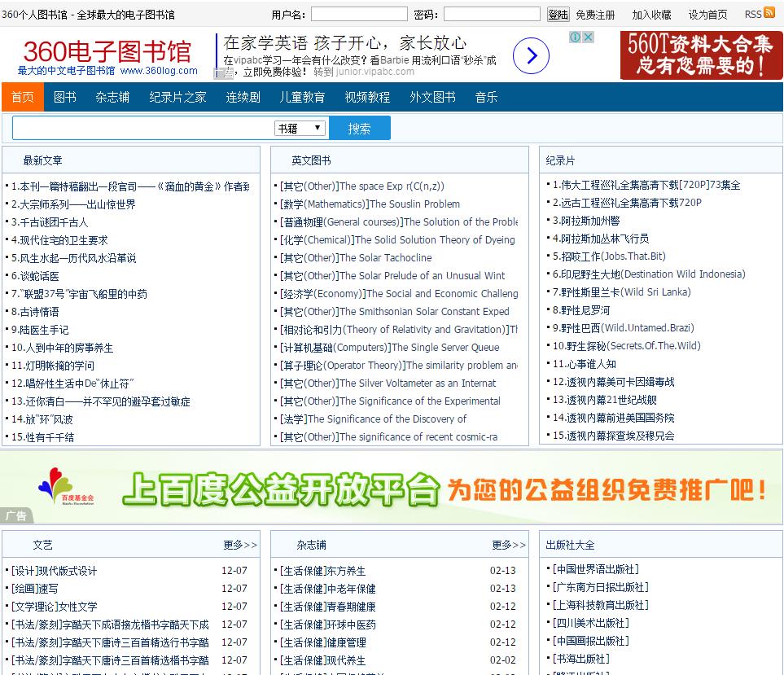Open publisher [上海科技教育出版社]
The width and height of the screenshot is (784, 675).
point(601,606)
